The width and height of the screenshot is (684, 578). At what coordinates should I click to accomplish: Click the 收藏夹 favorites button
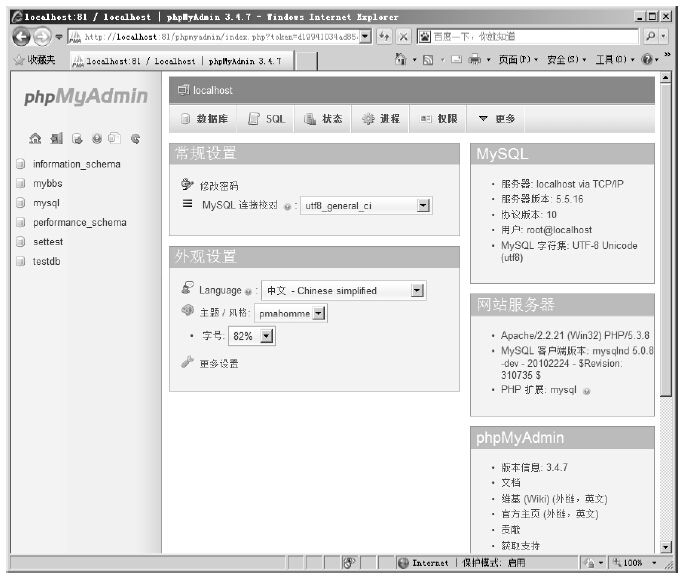35,60
